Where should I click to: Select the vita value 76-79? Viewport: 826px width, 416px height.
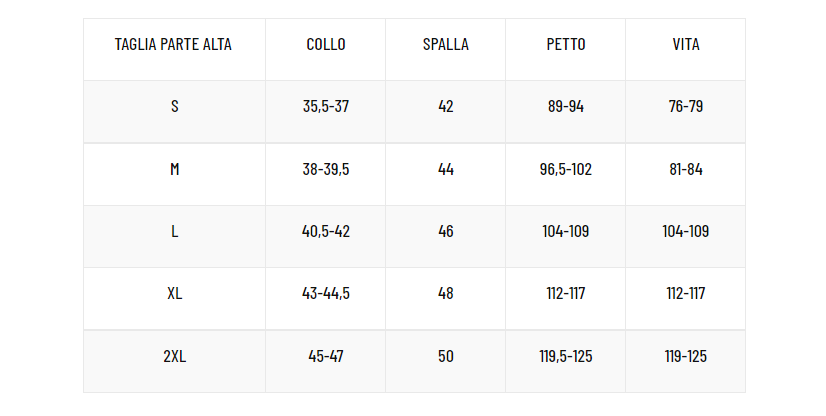pos(686,106)
